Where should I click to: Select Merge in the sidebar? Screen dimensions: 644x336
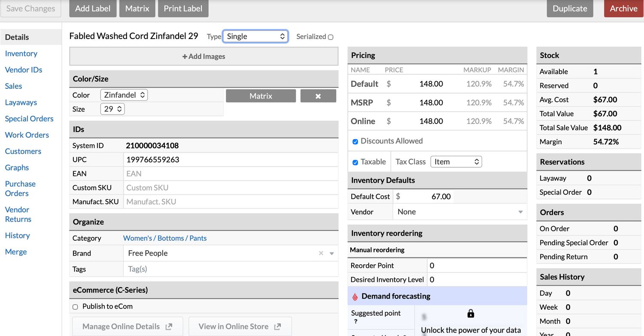click(16, 252)
